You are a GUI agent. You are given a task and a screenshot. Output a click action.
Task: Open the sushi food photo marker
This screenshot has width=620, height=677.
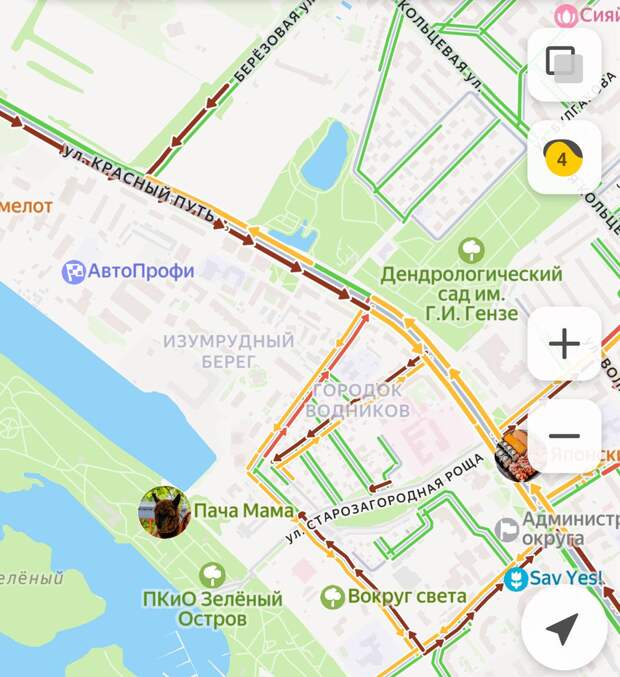point(517,456)
